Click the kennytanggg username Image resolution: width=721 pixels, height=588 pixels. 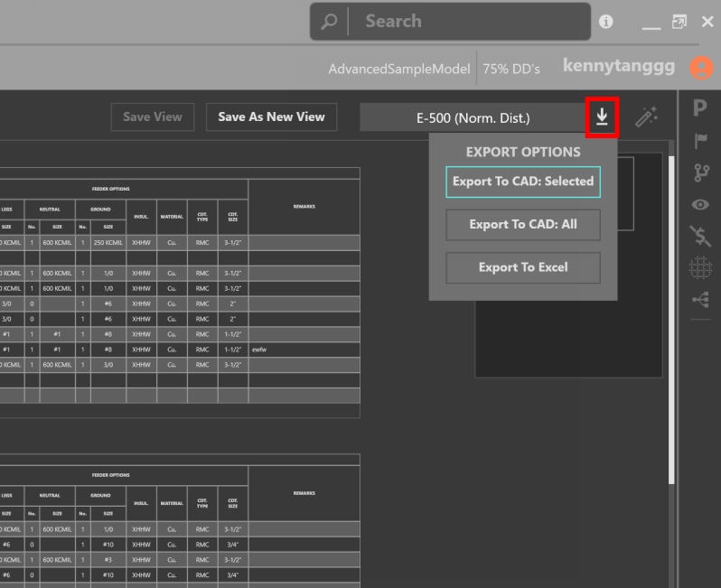(x=619, y=66)
